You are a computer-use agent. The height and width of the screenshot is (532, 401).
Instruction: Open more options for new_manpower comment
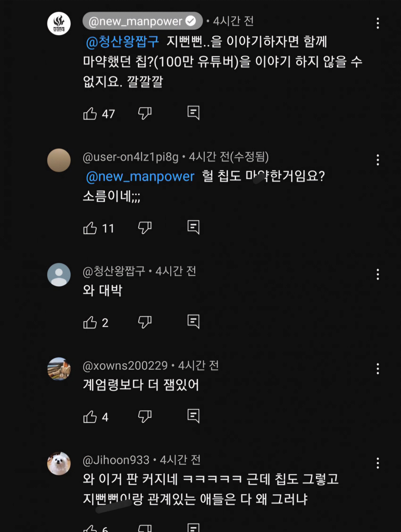tap(378, 23)
